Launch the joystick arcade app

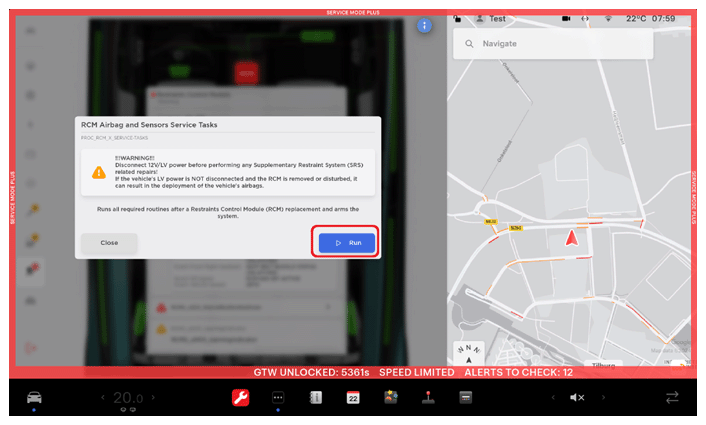pos(428,397)
